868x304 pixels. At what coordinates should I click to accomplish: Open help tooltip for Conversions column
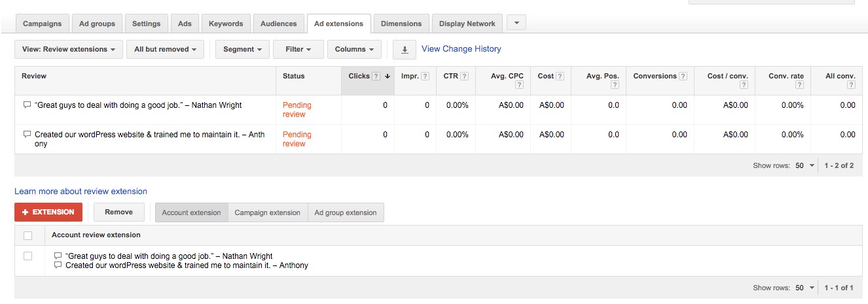coord(683,76)
